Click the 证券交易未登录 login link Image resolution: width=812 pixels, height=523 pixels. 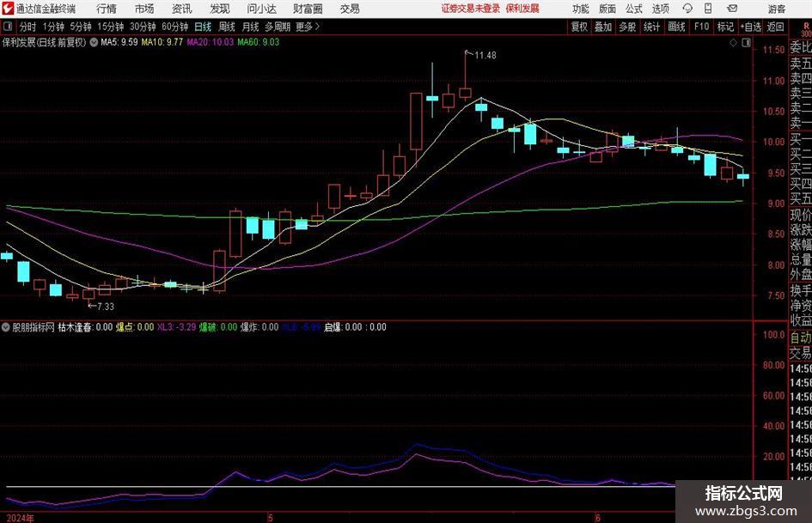coord(471,9)
